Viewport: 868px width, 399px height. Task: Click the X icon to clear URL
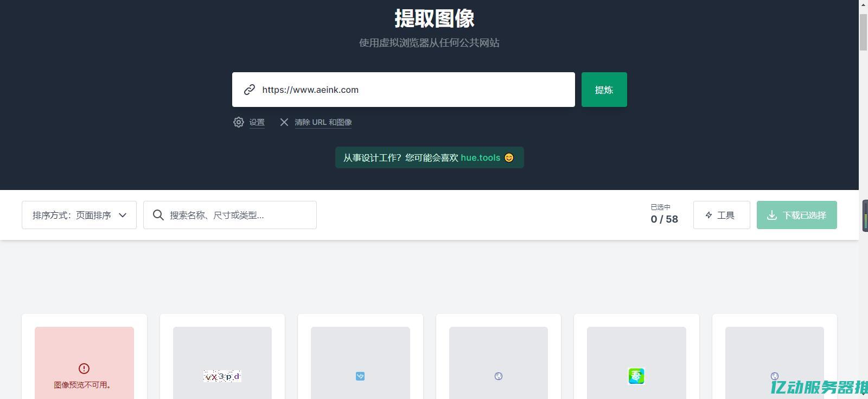pos(284,122)
